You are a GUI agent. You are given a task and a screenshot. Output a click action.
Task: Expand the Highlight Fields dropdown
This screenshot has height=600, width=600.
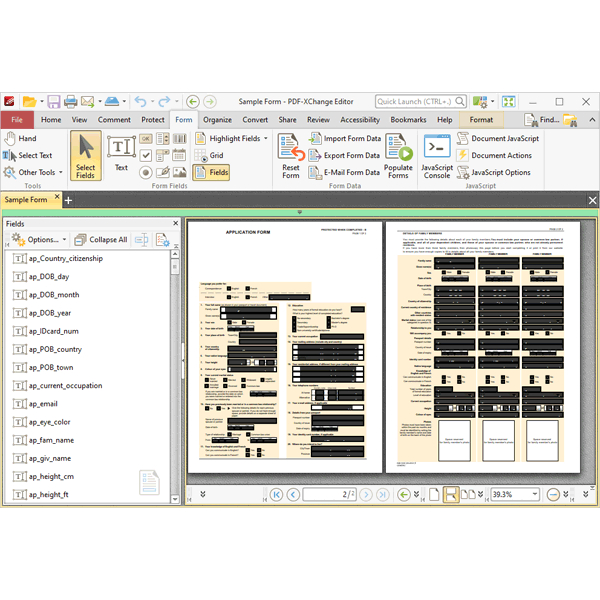[266, 139]
